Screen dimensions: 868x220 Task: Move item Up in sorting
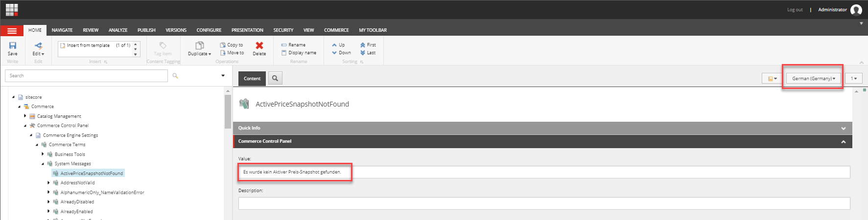338,44
